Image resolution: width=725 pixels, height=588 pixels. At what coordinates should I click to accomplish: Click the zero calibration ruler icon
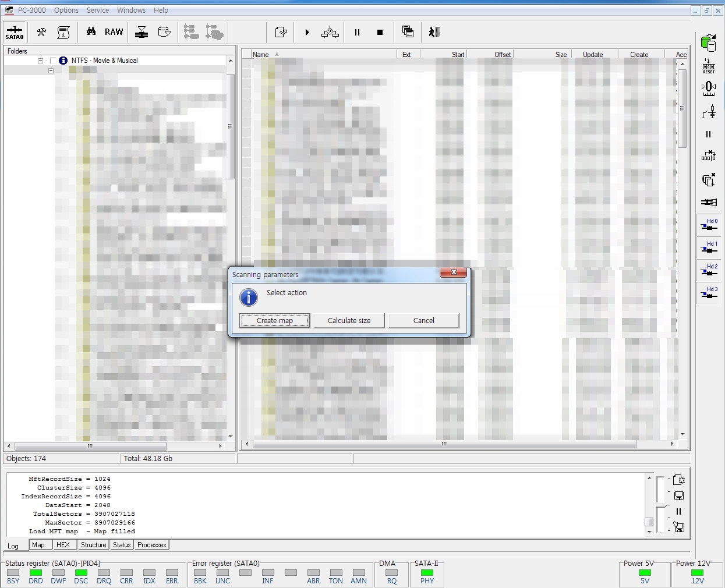709,88
